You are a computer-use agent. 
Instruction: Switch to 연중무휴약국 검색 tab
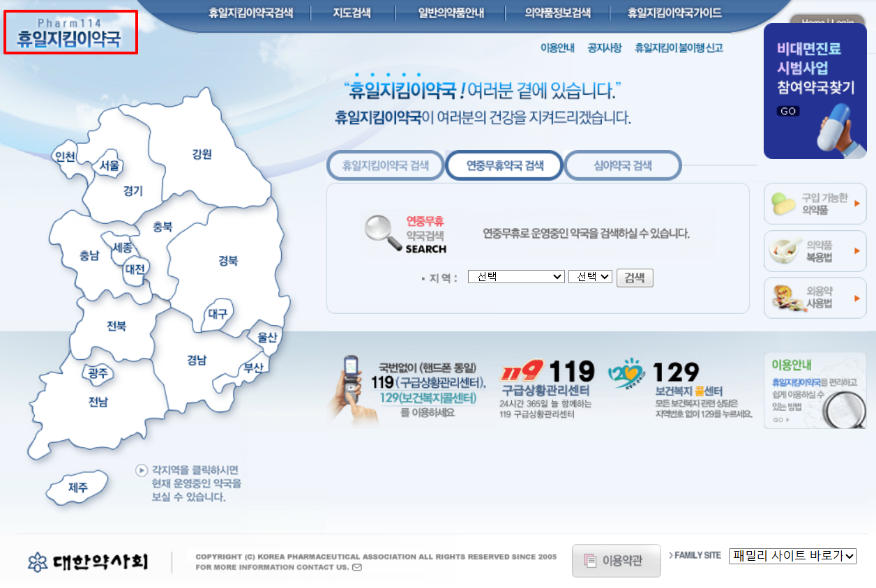point(504,166)
